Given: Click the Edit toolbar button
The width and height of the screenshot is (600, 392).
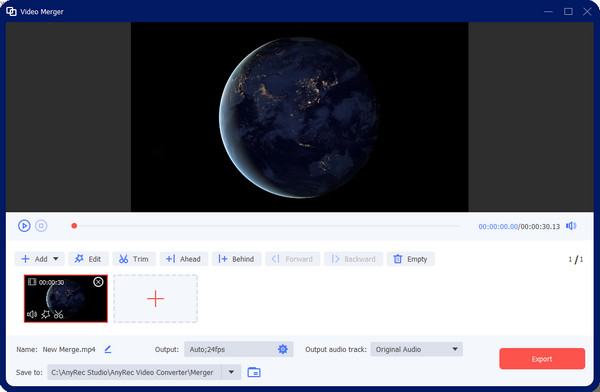Looking at the screenshot, I should 88,259.
